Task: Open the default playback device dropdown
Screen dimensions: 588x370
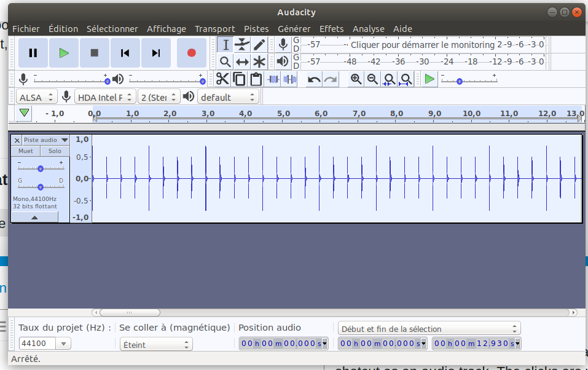Action: (x=228, y=97)
